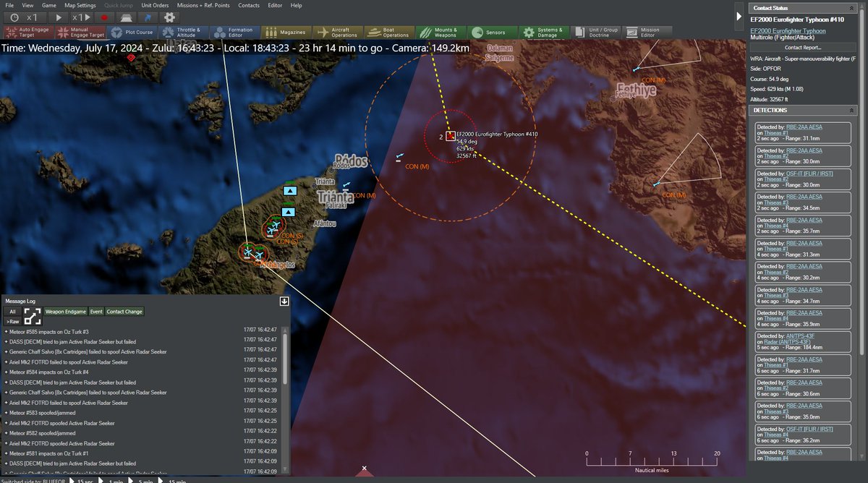This screenshot has height=483, width=868.
Task: Click the red record button
Action: click(x=104, y=17)
